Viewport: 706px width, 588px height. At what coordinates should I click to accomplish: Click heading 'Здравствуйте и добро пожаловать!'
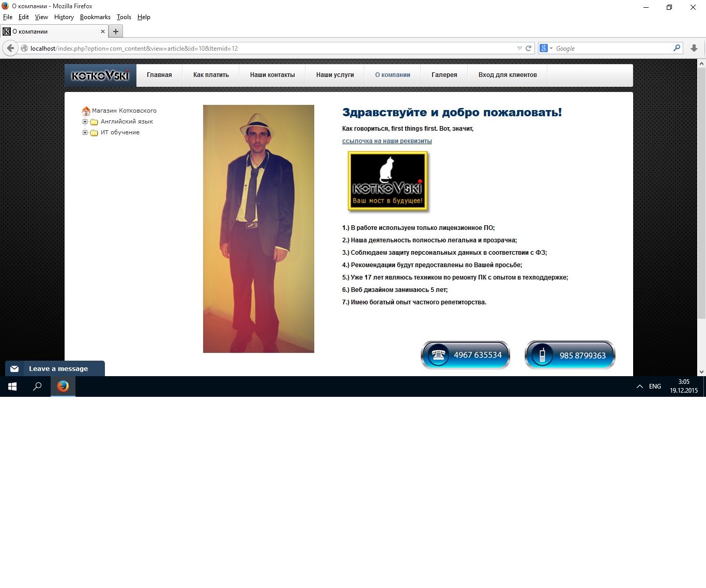[452, 112]
